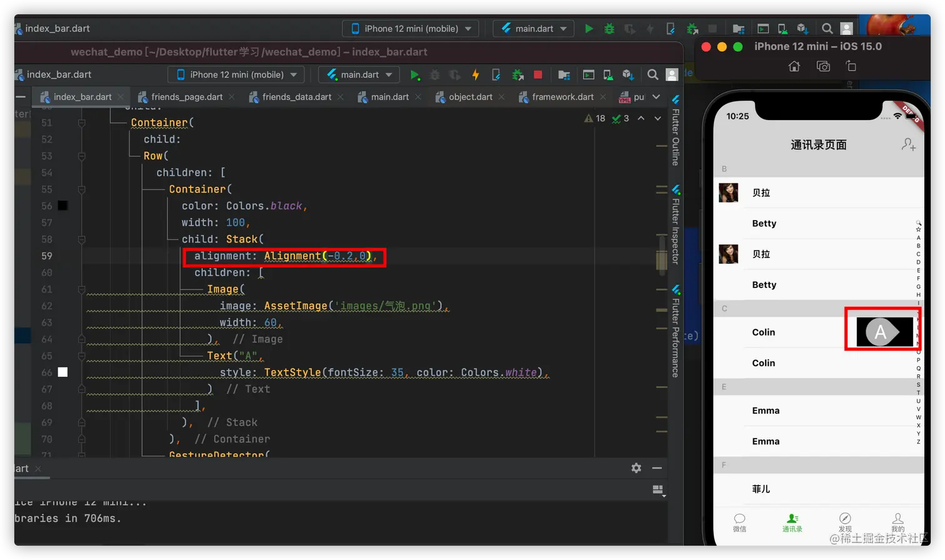Click the search magnifier in the background IDE window
This screenshot has width=945, height=560.
tap(827, 29)
